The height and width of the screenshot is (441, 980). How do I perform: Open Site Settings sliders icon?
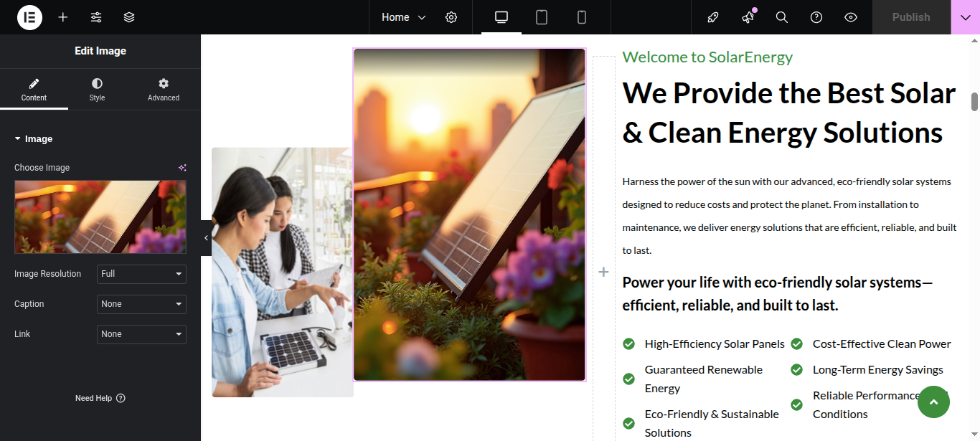(96, 17)
